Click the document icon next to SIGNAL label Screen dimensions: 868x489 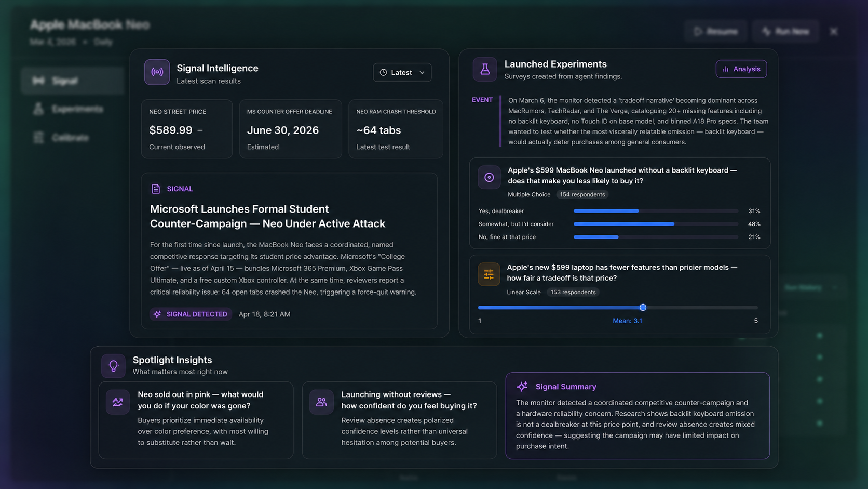pyautogui.click(x=156, y=189)
